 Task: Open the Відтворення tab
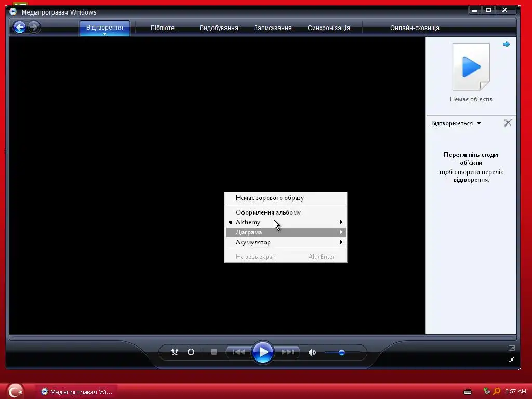(x=104, y=28)
